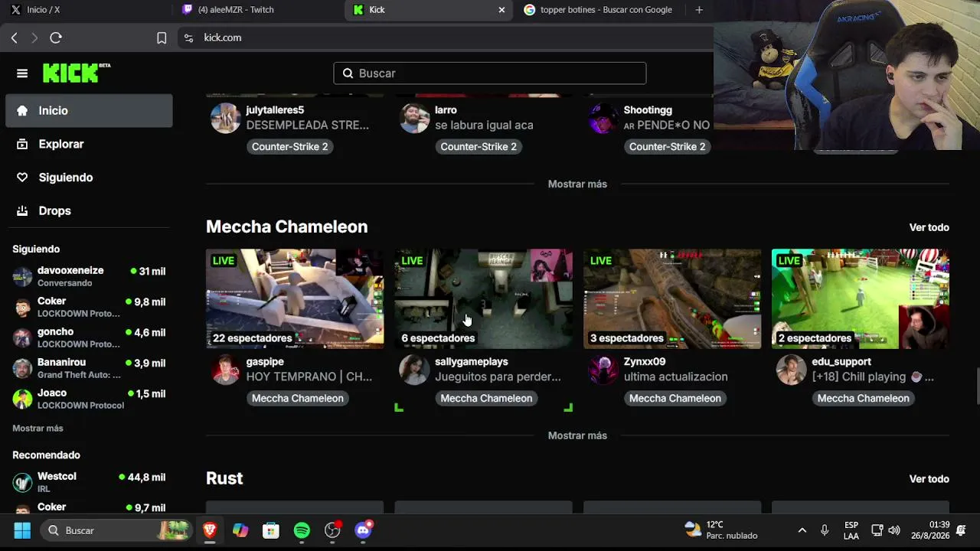Focus the Buscar search field on Kick

490,73
